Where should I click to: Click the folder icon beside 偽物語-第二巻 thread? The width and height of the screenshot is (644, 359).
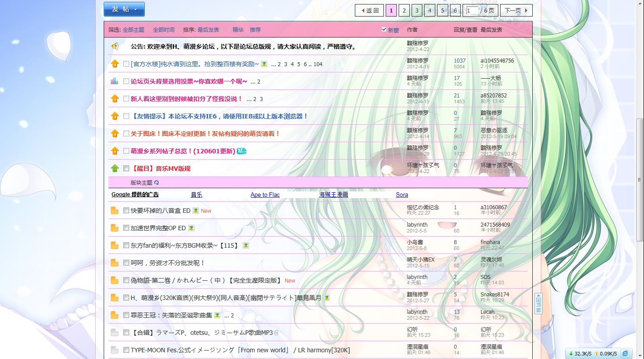coord(114,280)
